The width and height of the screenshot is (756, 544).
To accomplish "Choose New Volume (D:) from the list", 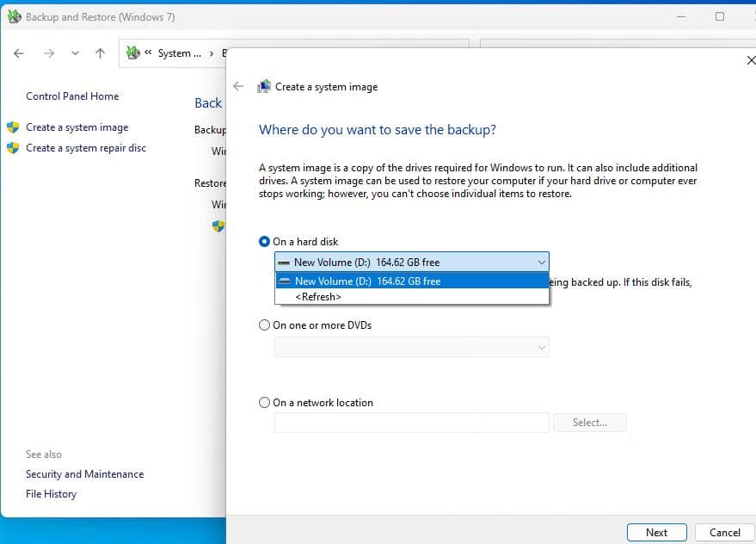I will tap(367, 281).
